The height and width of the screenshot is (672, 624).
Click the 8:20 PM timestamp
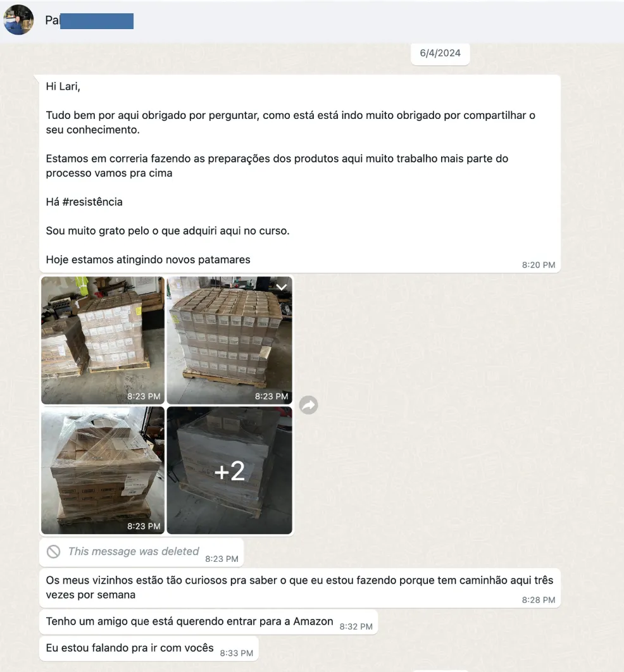(x=539, y=265)
